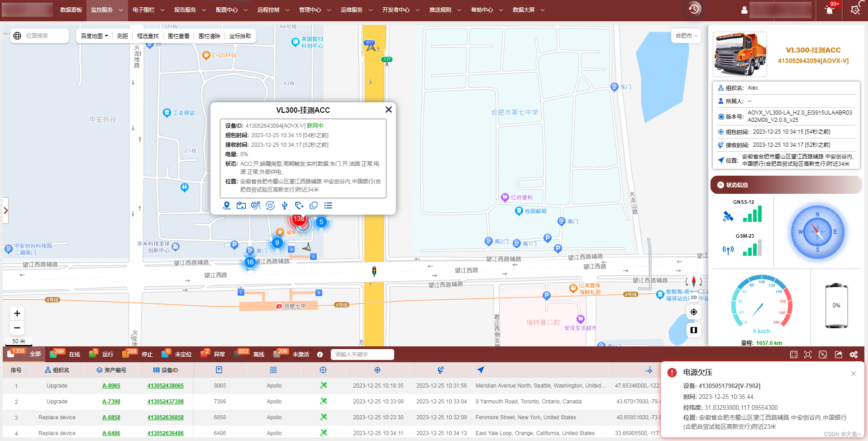
Task: Close the VL300-挂测ACC map popup
Action: (x=388, y=110)
